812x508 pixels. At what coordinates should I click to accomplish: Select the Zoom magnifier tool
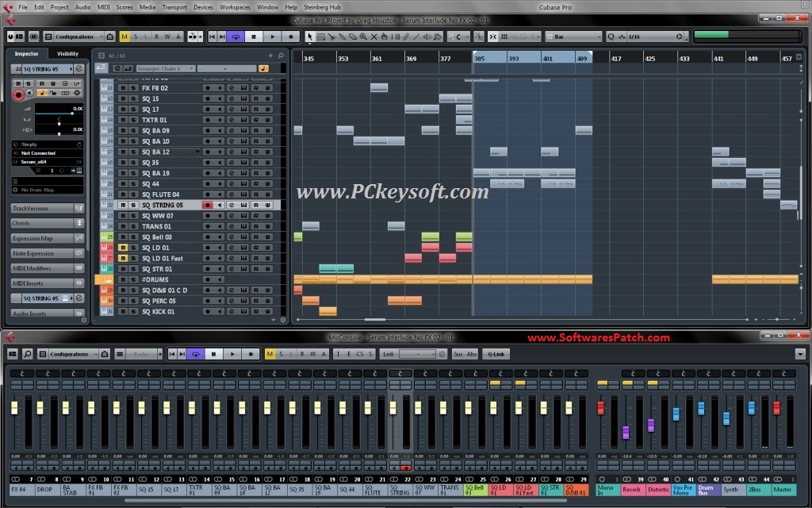(x=363, y=37)
